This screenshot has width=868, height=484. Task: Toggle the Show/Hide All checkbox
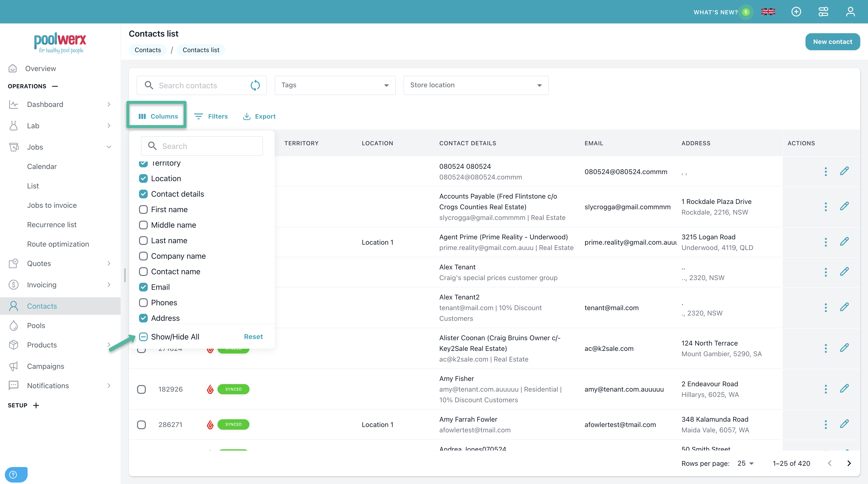(143, 337)
